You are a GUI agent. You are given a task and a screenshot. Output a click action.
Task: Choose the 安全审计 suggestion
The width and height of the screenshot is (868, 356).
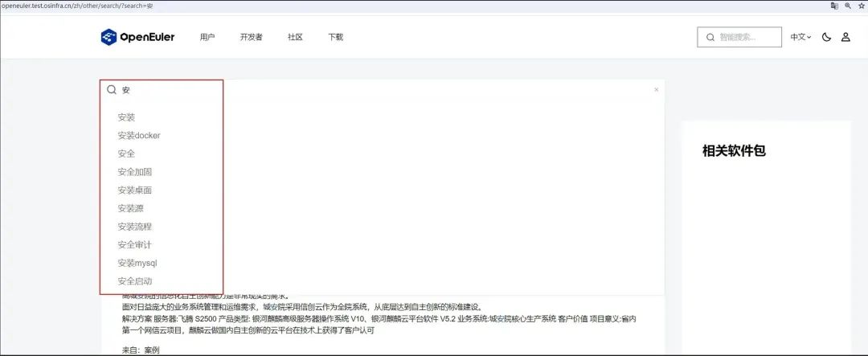coord(134,244)
